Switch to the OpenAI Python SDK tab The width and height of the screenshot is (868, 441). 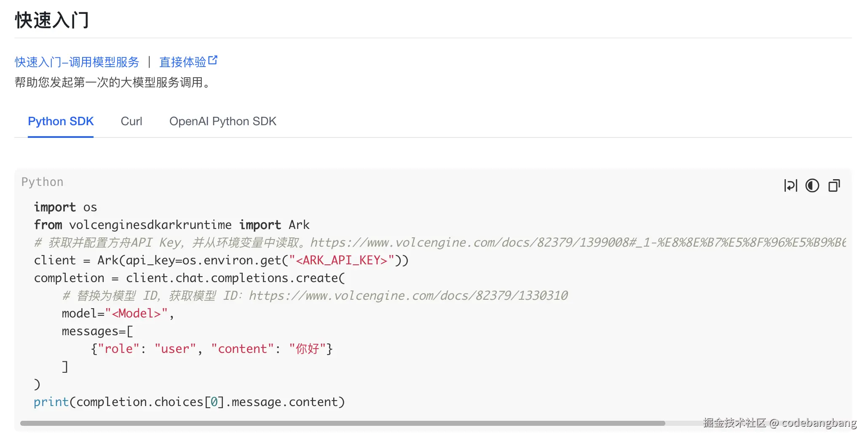tap(222, 121)
